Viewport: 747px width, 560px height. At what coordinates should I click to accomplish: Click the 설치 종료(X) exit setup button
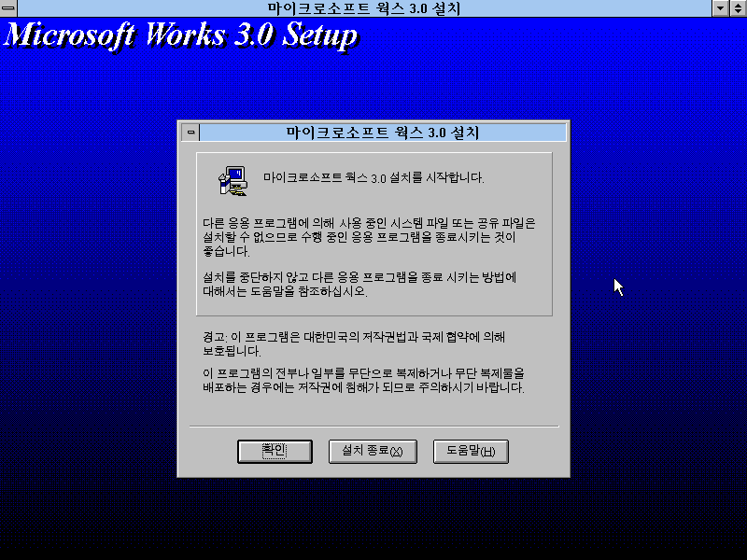point(373,452)
